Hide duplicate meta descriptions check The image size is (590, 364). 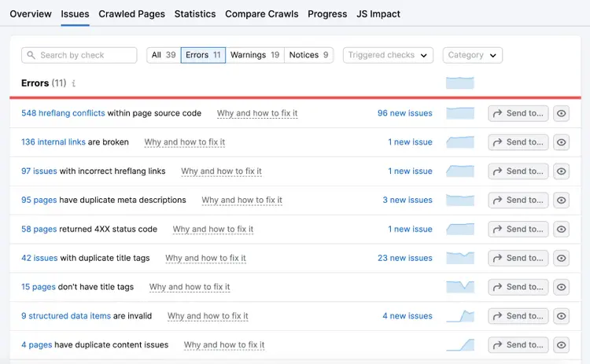pos(561,200)
